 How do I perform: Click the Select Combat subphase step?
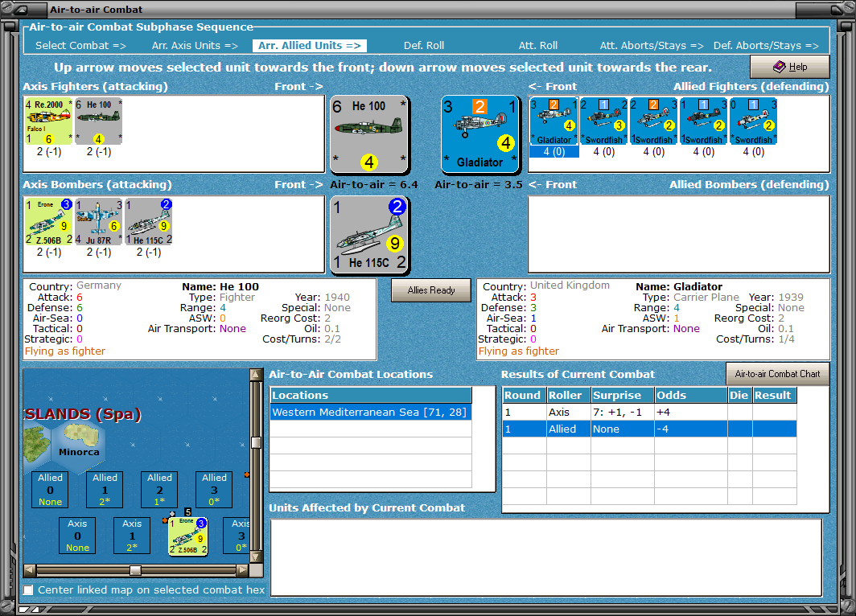(x=80, y=46)
